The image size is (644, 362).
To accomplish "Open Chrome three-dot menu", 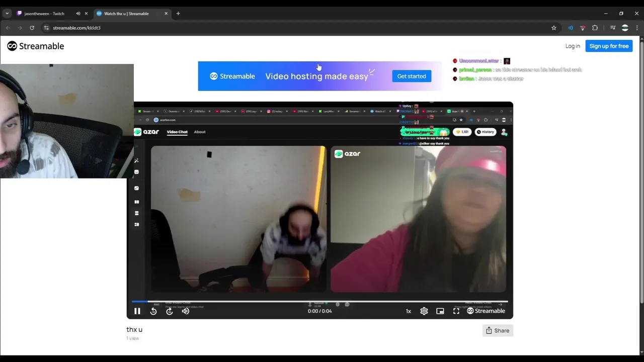I will coord(636,28).
